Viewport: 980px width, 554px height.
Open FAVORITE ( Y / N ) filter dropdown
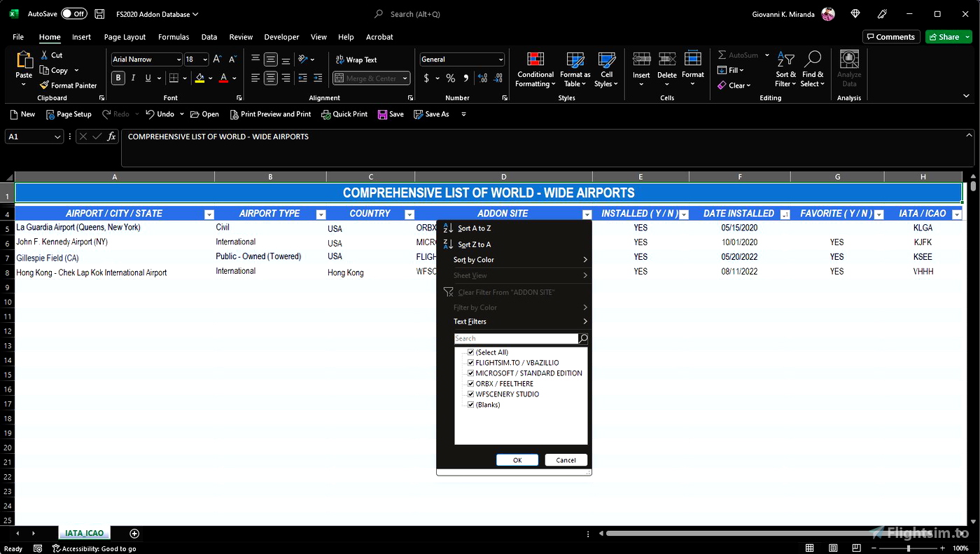click(879, 214)
